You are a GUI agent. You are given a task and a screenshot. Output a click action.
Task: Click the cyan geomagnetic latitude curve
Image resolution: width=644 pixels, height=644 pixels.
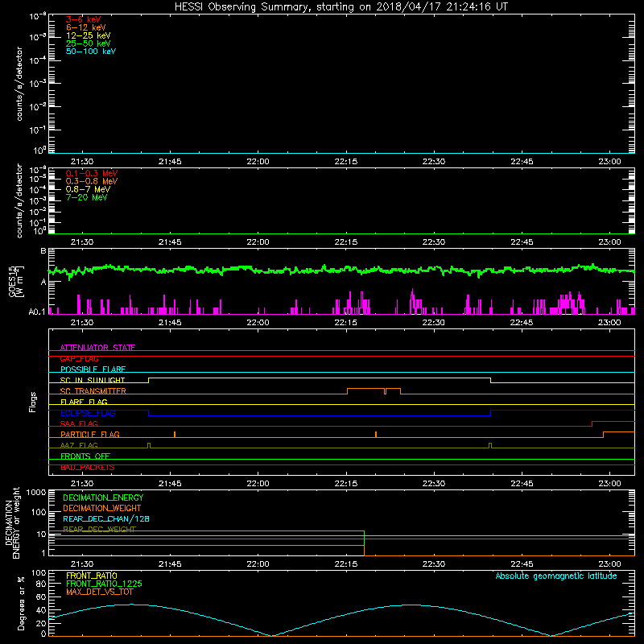341,620
